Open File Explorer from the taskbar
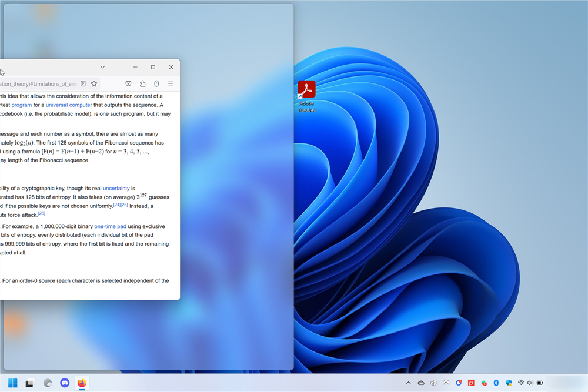The width and height of the screenshot is (588, 392). (x=29, y=383)
